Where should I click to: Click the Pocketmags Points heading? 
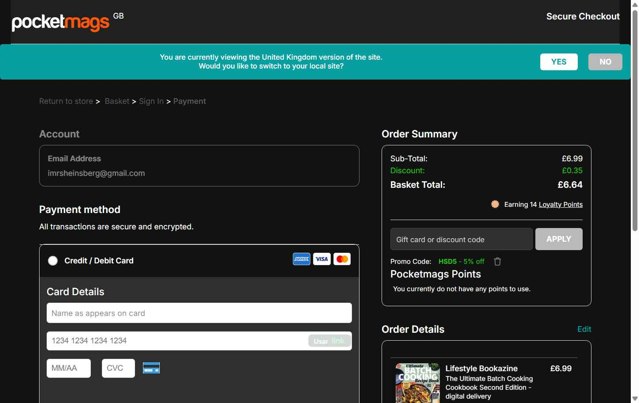click(x=435, y=274)
